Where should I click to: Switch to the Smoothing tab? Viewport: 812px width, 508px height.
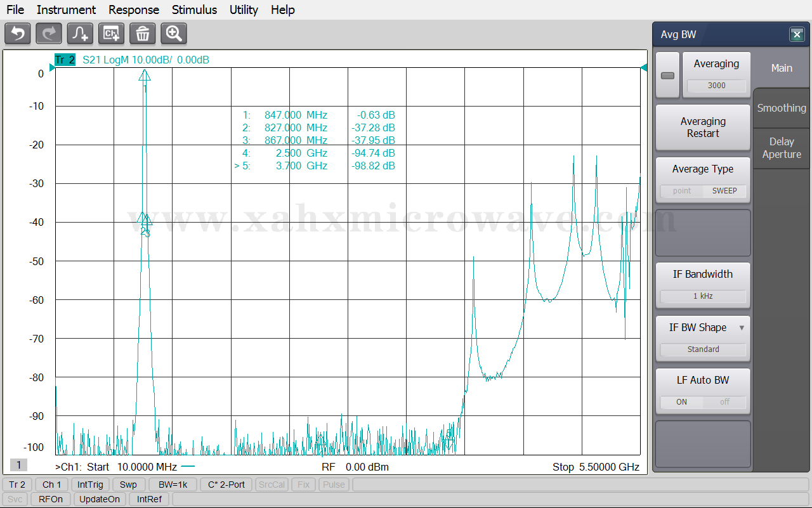pyautogui.click(x=782, y=108)
